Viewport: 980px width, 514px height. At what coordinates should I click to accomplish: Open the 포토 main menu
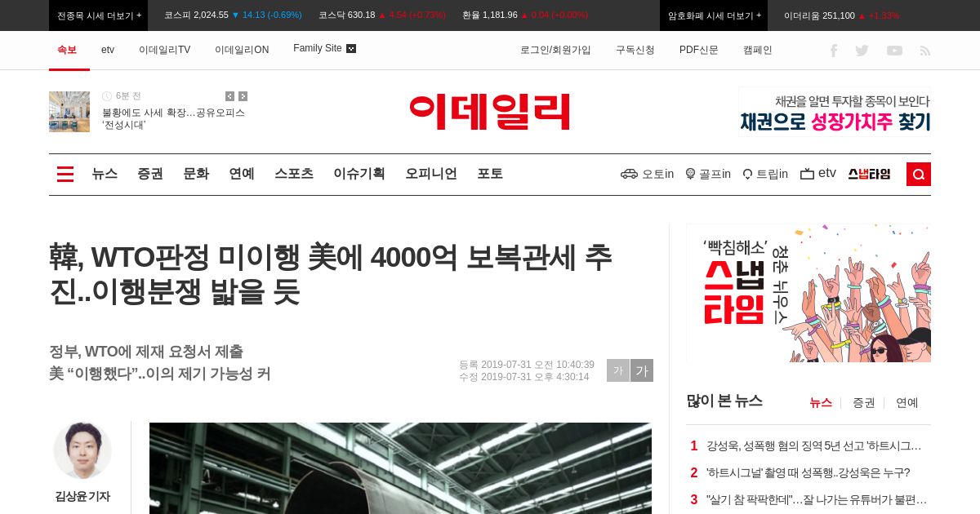click(x=490, y=174)
